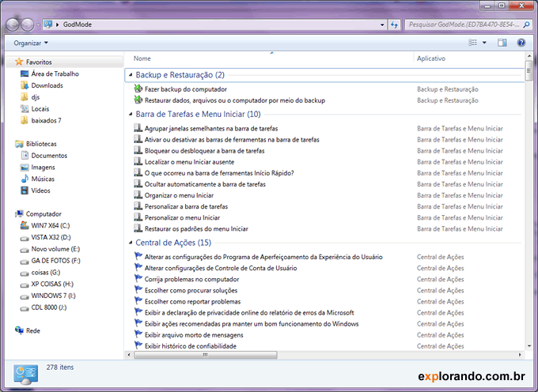
Task: Click icon beside Agrupar janelas semelhantes
Action: pos(138,128)
